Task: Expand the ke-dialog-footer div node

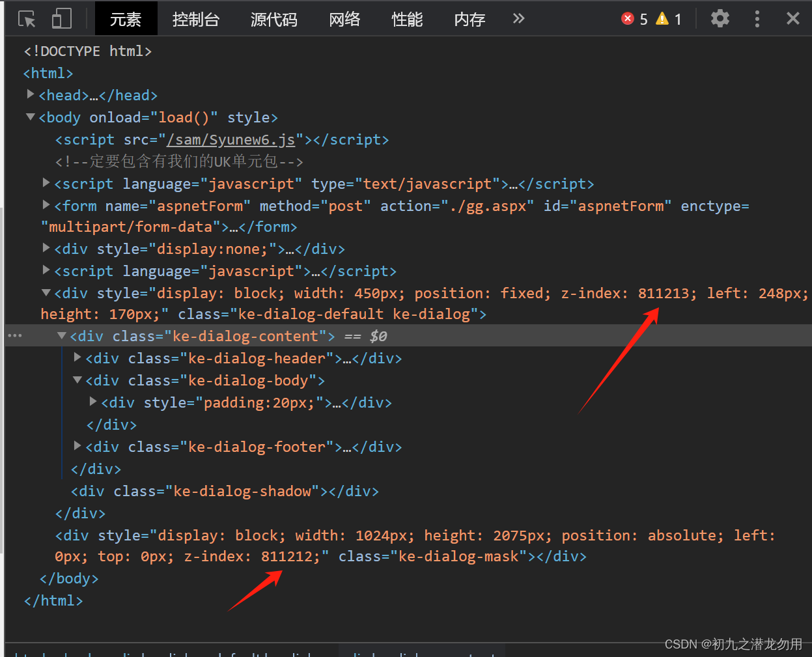Action: 77,446
